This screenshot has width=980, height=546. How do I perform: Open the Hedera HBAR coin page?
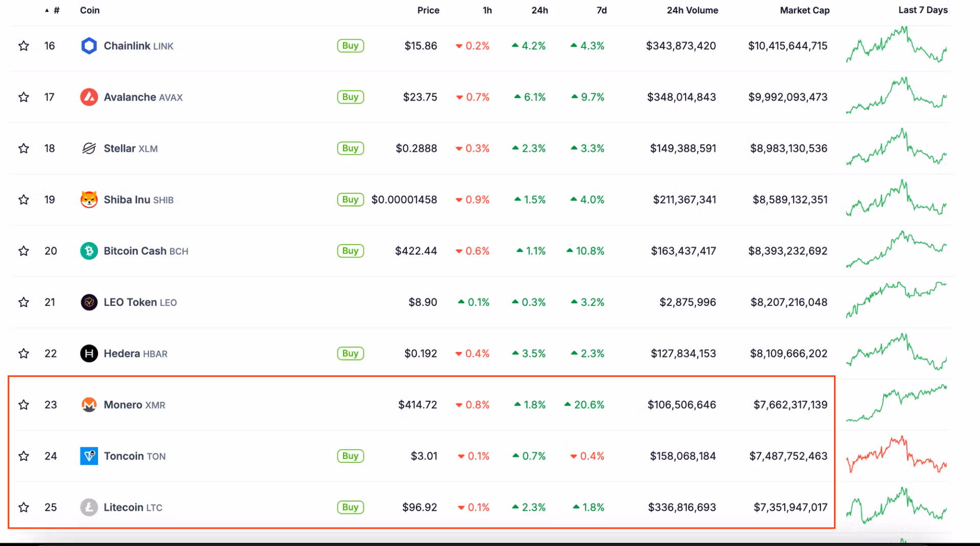[x=135, y=353]
